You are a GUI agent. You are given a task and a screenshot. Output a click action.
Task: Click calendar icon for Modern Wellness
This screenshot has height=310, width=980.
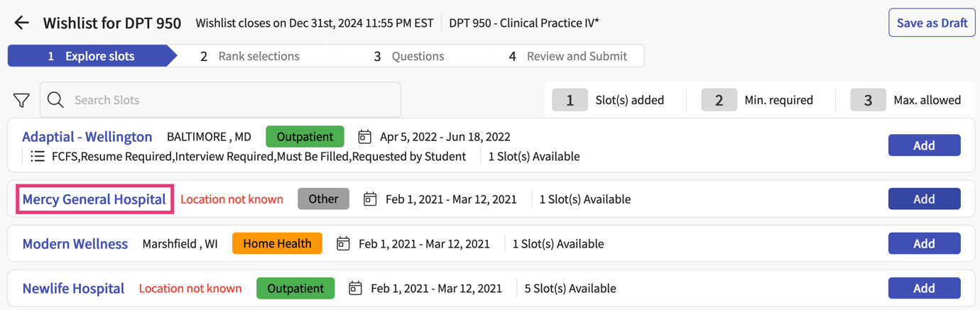[x=343, y=244]
